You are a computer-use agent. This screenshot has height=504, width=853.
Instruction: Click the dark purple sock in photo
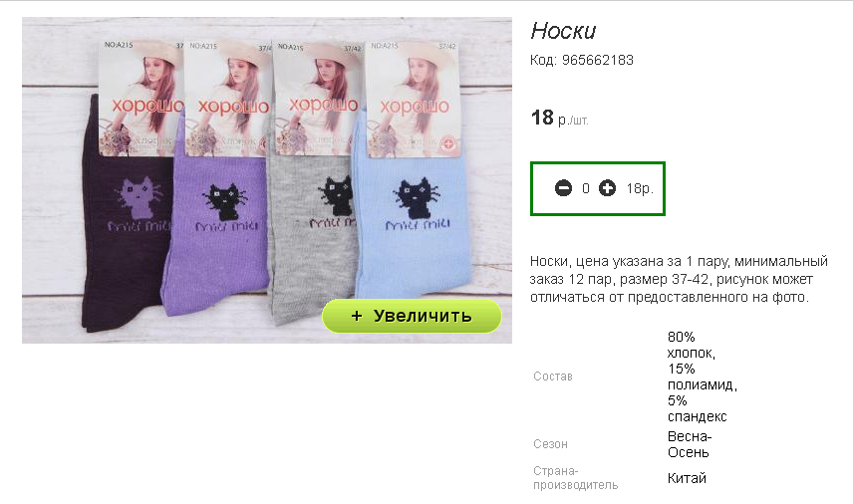tap(123, 245)
